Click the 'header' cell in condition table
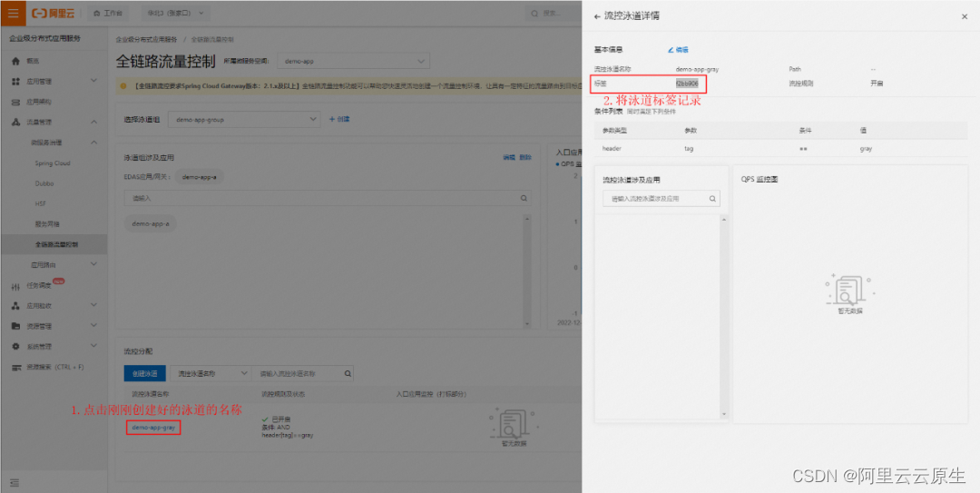Viewport: 980px width, 493px height. point(611,149)
